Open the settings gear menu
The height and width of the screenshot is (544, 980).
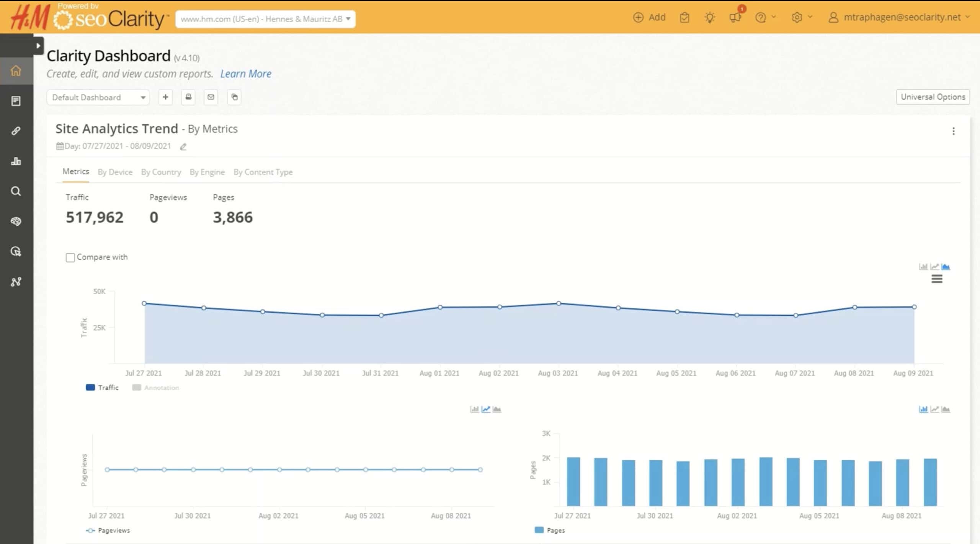[802, 18]
